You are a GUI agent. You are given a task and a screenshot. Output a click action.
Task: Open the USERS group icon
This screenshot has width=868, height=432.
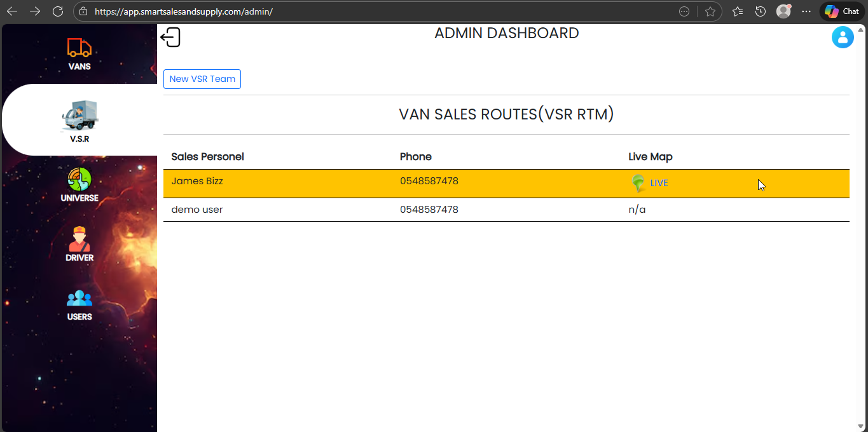(79, 298)
